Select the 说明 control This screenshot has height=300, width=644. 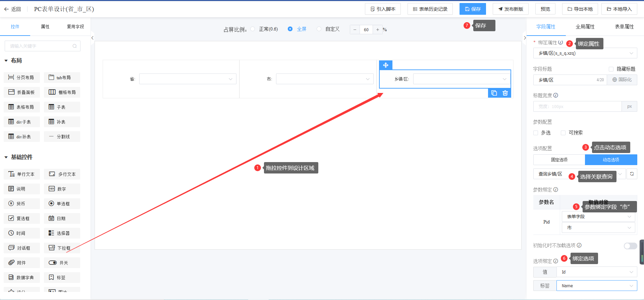tap(22, 189)
